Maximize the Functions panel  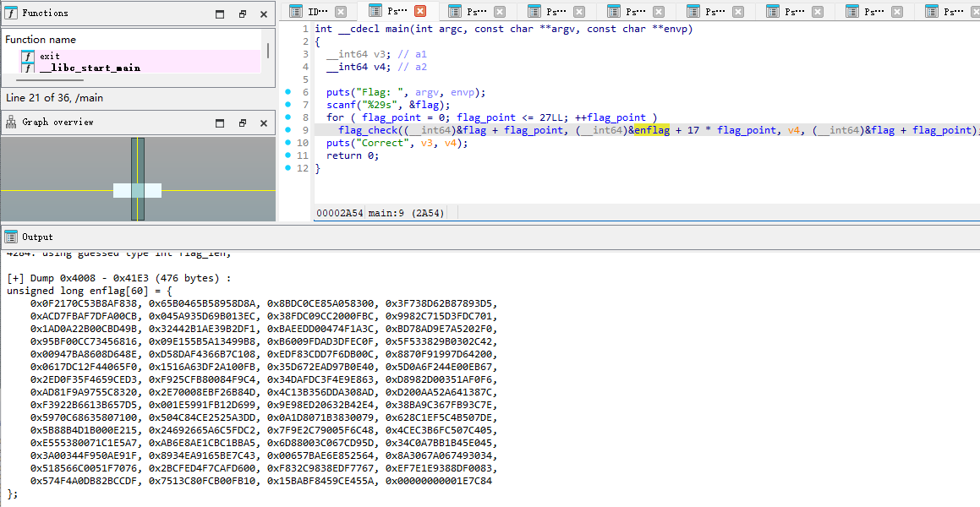point(220,14)
